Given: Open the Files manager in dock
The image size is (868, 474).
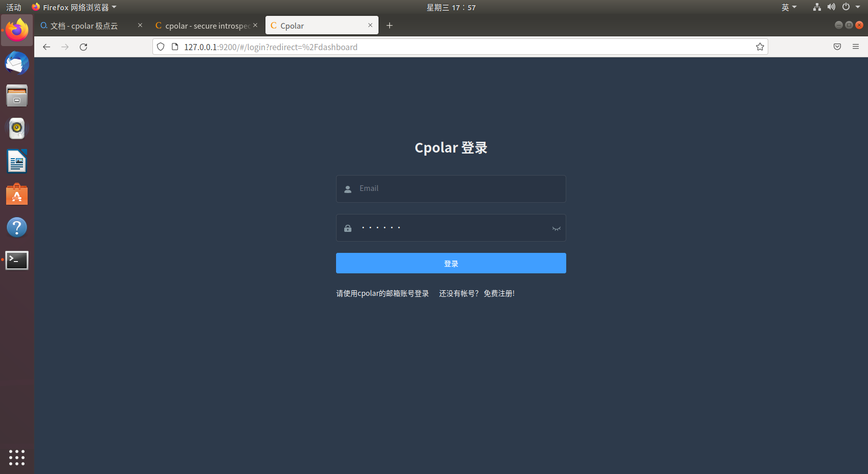Looking at the screenshot, I should point(17,96).
